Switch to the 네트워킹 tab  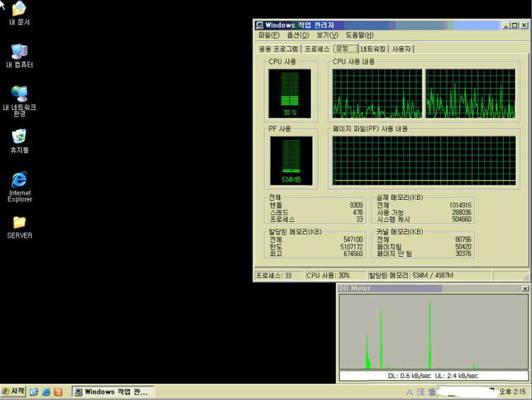(x=373, y=49)
